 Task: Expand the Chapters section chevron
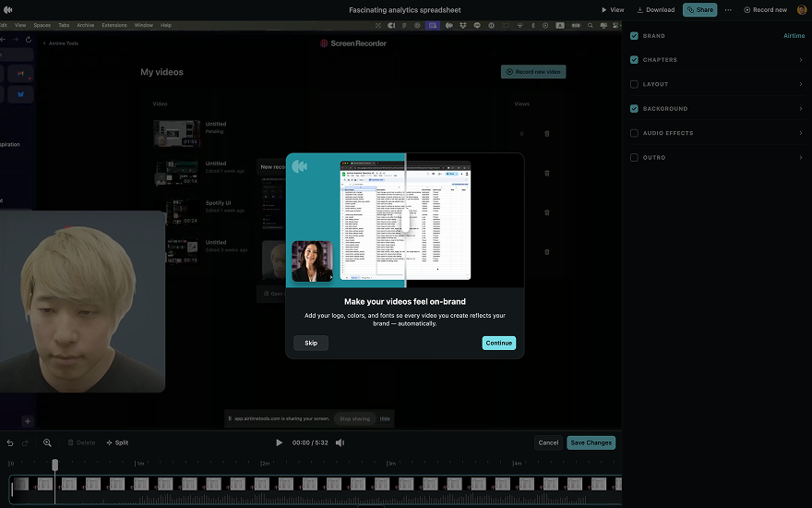coord(800,60)
